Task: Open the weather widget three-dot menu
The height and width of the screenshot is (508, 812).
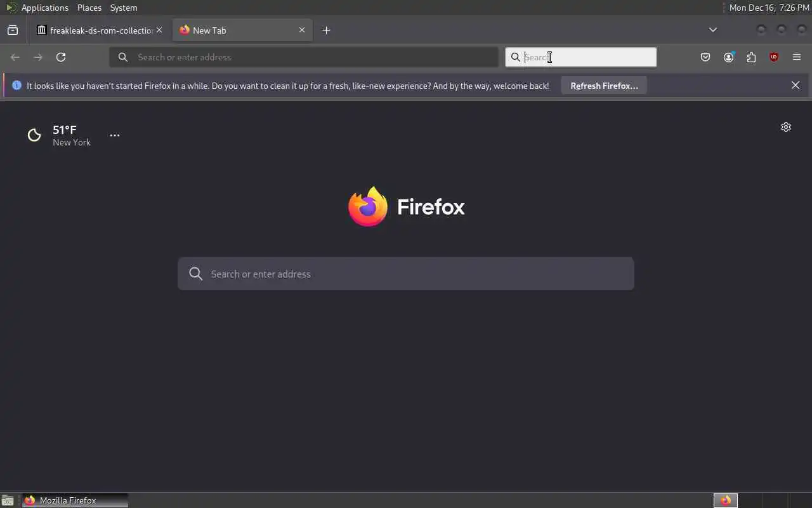Action: pyautogui.click(x=115, y=135)
